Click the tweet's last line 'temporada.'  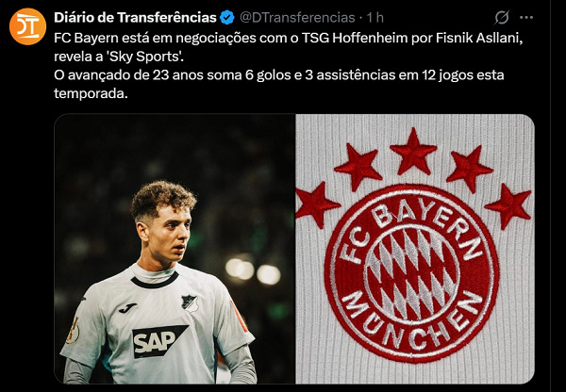[91, 94]
